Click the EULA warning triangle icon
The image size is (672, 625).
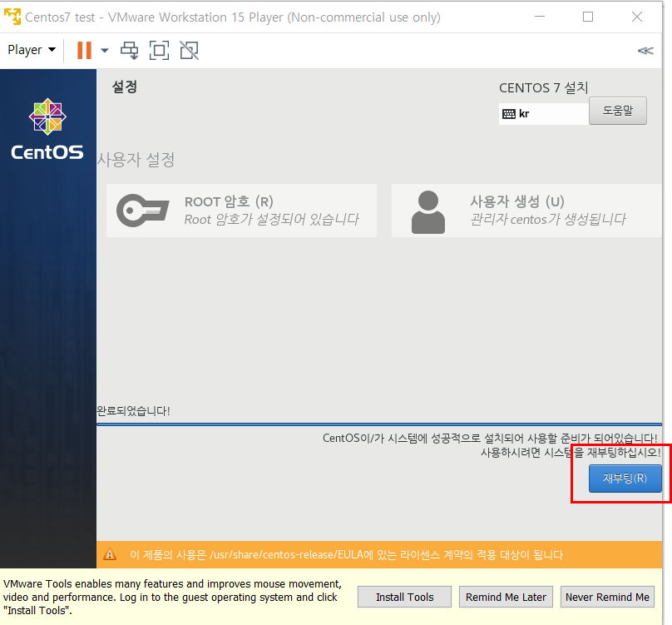tap(110, 554)
